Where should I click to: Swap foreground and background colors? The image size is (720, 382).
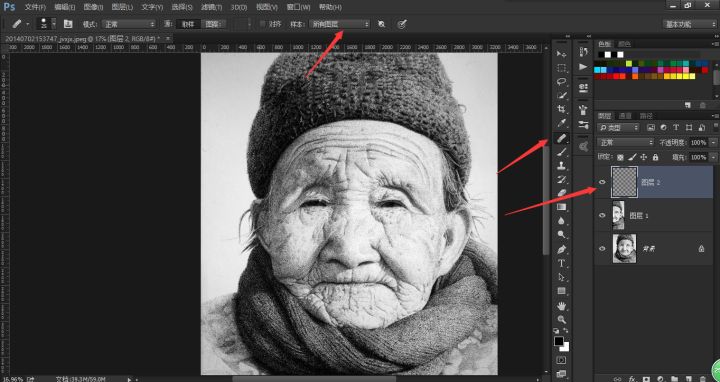(x=566, y=331)
